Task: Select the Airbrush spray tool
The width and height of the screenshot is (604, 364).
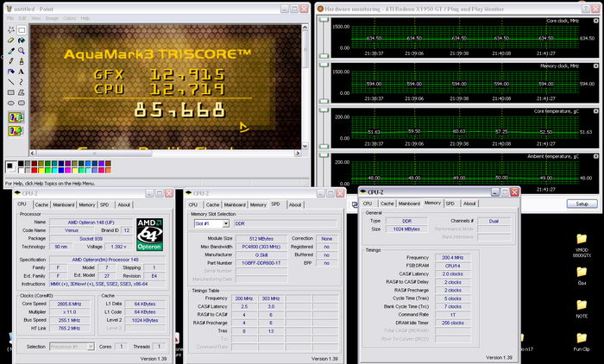Action: coord(10,72)
